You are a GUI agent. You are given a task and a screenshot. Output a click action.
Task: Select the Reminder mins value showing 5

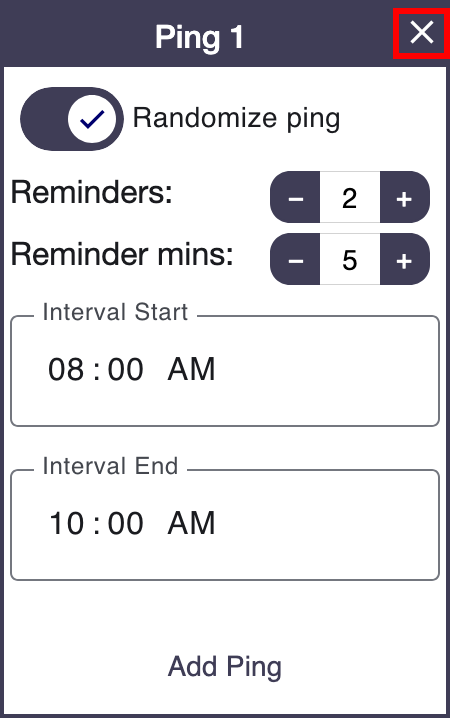350,259
